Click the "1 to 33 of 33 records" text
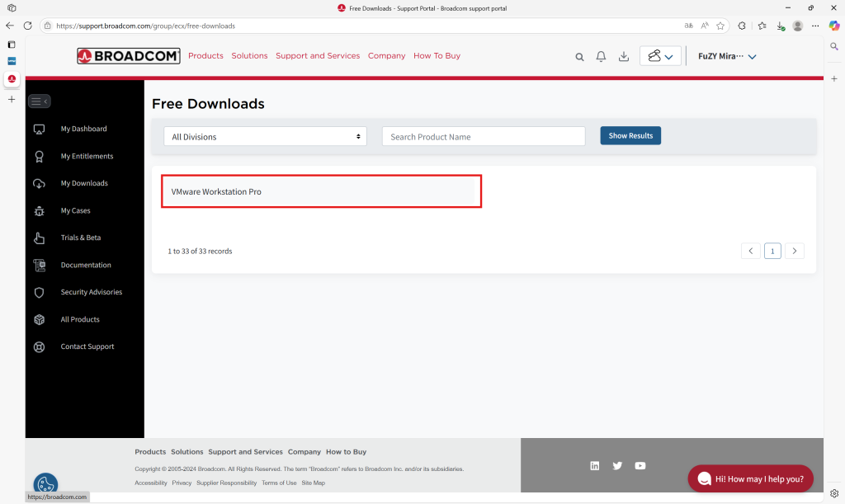 point(200,251)
